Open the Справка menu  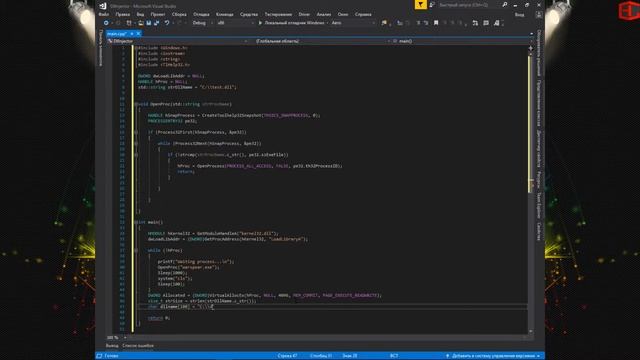click(363, 14)
